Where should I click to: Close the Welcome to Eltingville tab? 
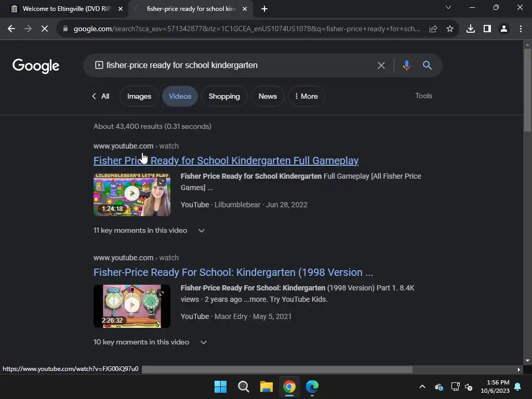tap(121, 9)
